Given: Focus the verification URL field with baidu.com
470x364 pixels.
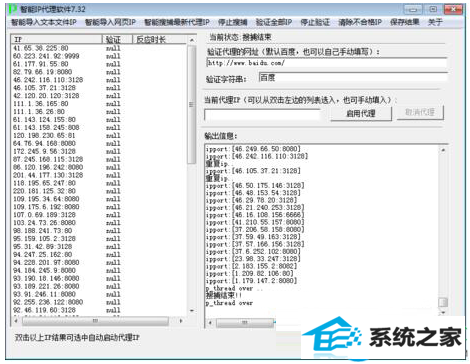Looking at the screenshot, I should [x=327, y=63].
